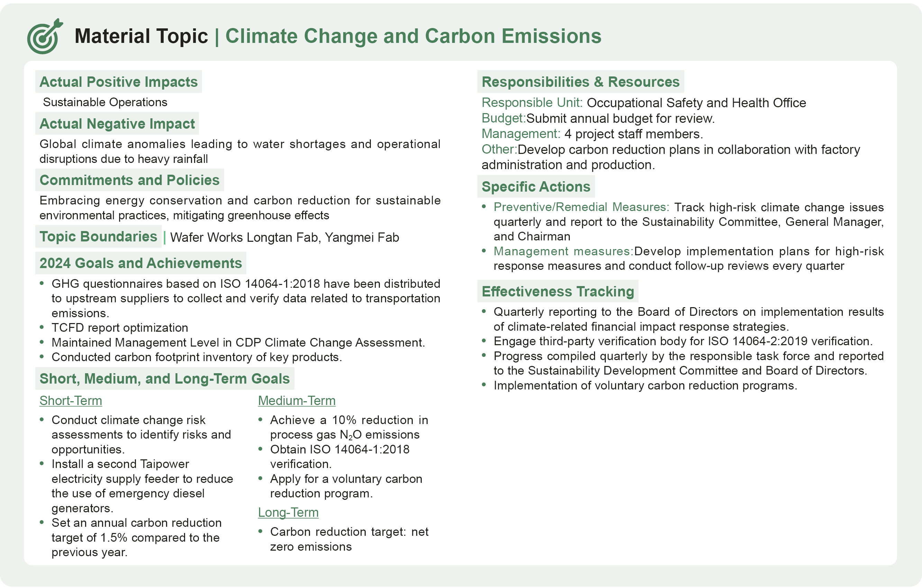Click the Topic Boundaries label
The height and width of the screenshot is (588, 922).
pos(98,237)
